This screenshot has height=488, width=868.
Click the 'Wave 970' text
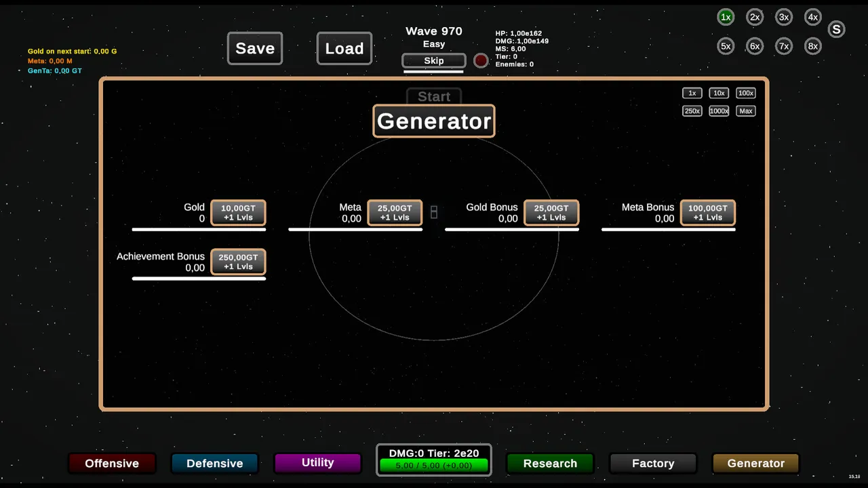coord(434,31)
